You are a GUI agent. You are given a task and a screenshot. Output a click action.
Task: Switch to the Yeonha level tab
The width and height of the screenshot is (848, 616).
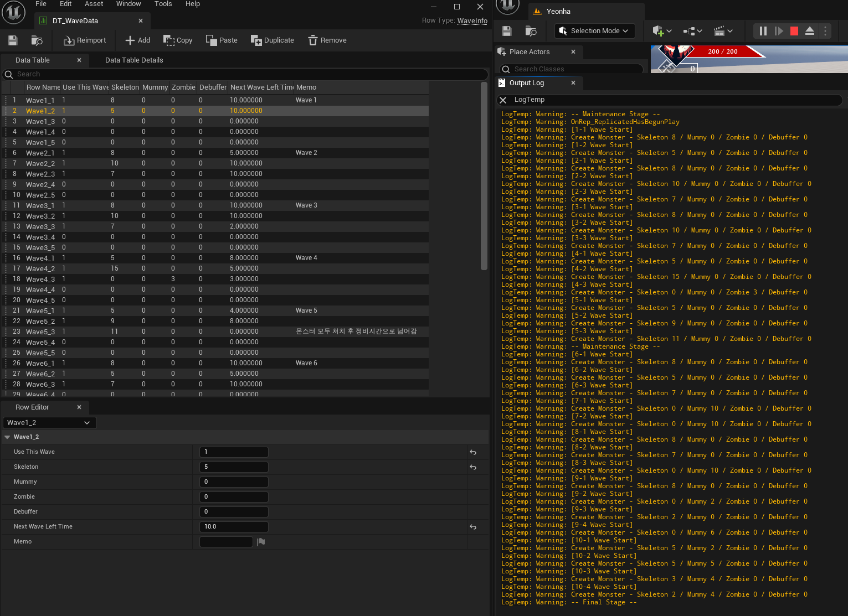586,11
